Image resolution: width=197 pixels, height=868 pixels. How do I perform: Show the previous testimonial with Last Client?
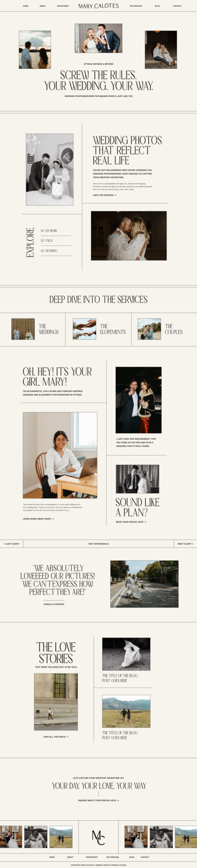pyautogui.click(x=11, y=544)
